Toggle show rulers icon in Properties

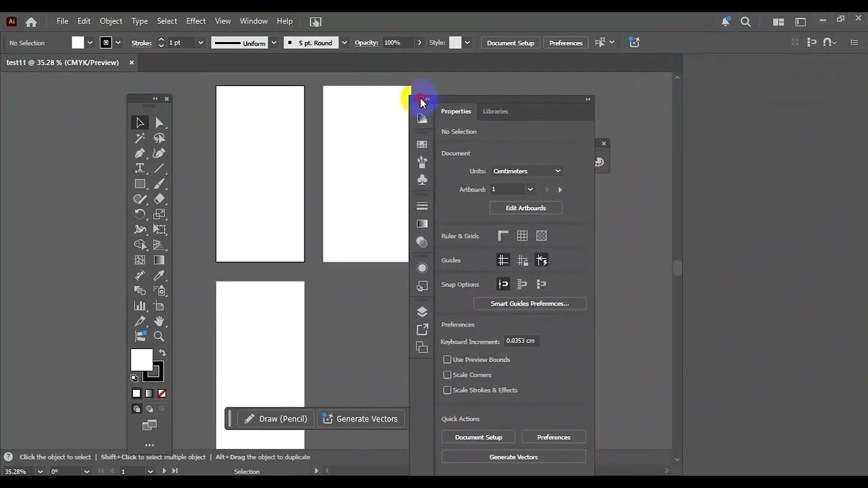click(x=503, y=236)
